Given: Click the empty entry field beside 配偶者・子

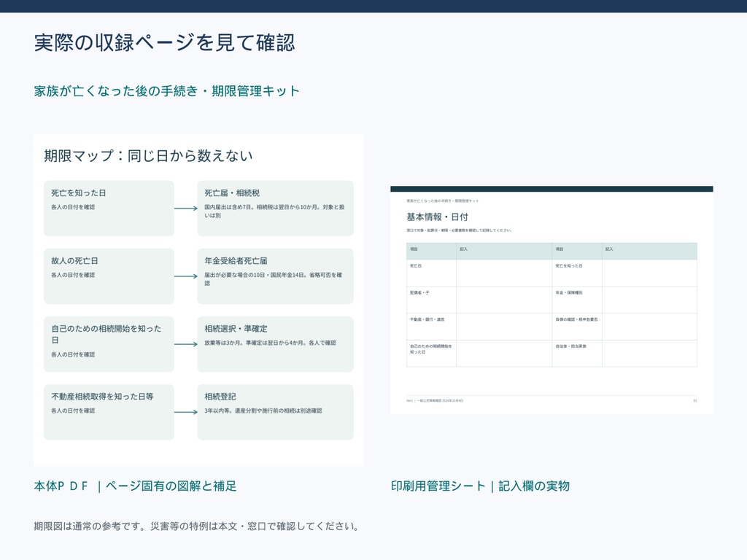Looking at the screenshot, I should click(504, 300).
